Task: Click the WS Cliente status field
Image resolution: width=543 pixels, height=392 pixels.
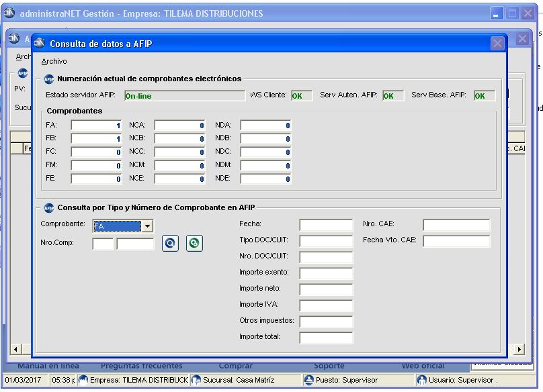Action: [302, 96]
